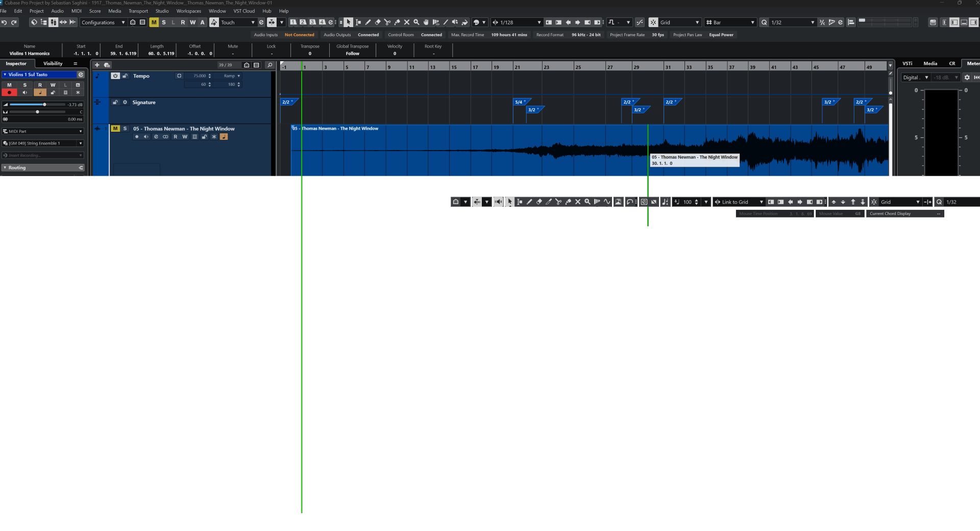The height and width of the screenshot is (531, 980).
Task: Select the Glue tool
Action: coord(397,22)
